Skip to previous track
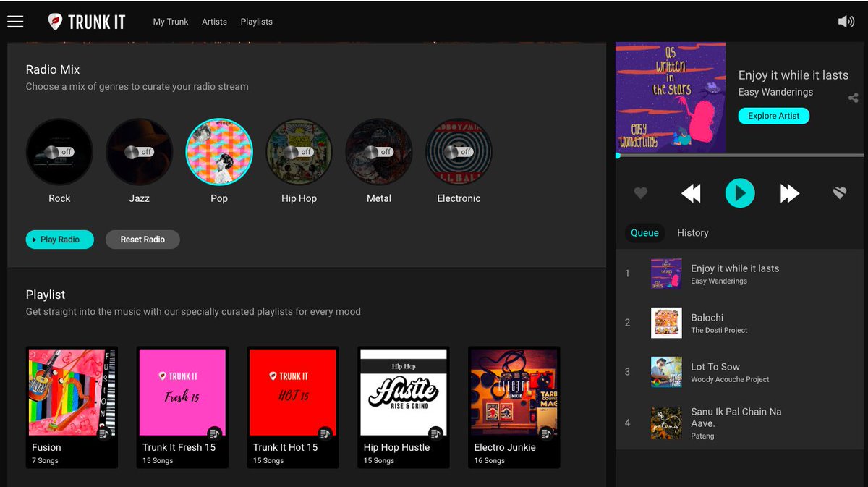This screenshot has width=868, height=487. [691, 193]
